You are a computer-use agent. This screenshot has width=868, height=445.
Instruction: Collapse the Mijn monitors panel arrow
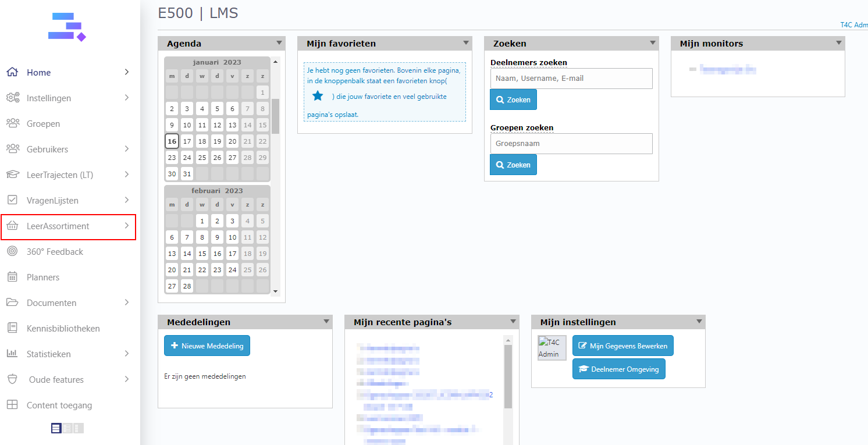(x=838, y=43)
